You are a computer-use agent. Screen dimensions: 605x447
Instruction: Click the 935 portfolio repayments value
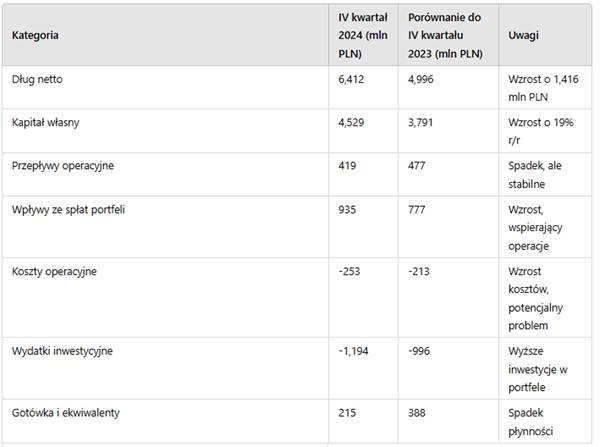point(348,210)
